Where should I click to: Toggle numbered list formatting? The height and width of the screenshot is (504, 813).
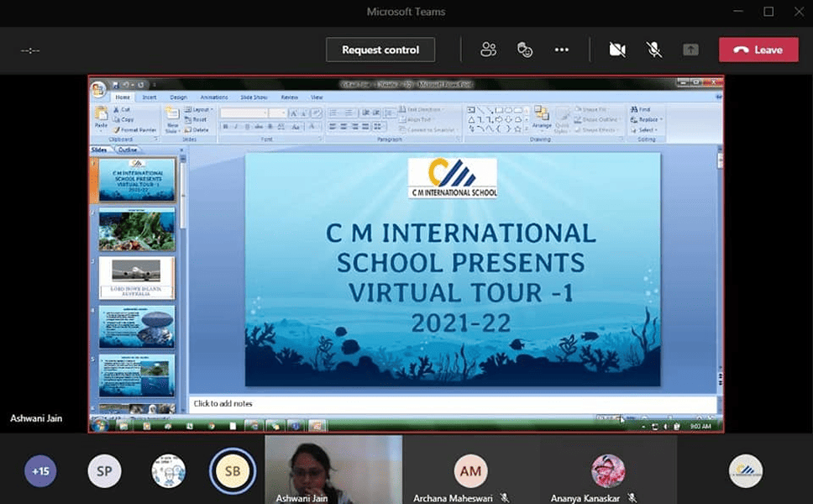click(x=349, y=113)
